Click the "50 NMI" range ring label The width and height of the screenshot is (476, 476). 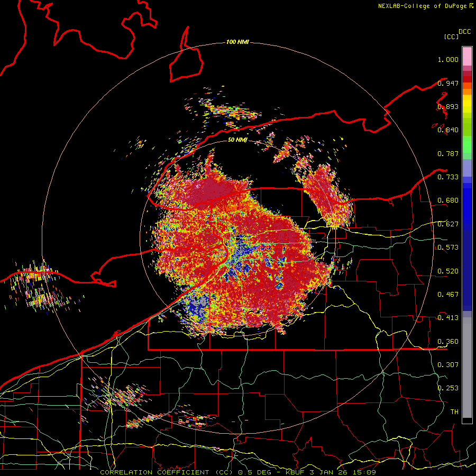pos(237,140)
